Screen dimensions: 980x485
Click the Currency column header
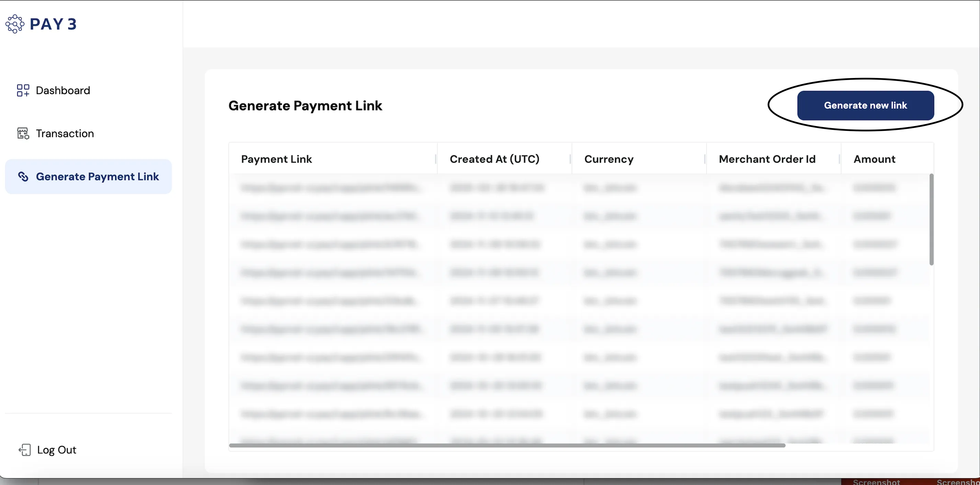[x=639, y=159]
